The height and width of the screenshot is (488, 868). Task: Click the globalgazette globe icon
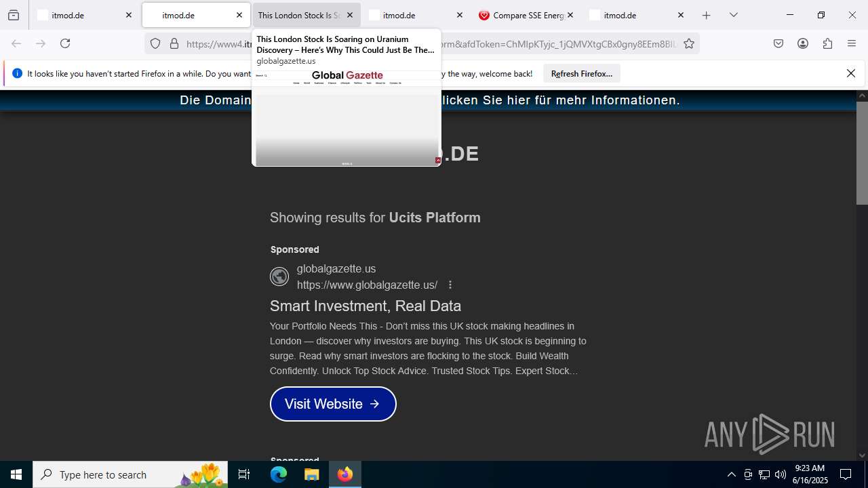(279, 277)
